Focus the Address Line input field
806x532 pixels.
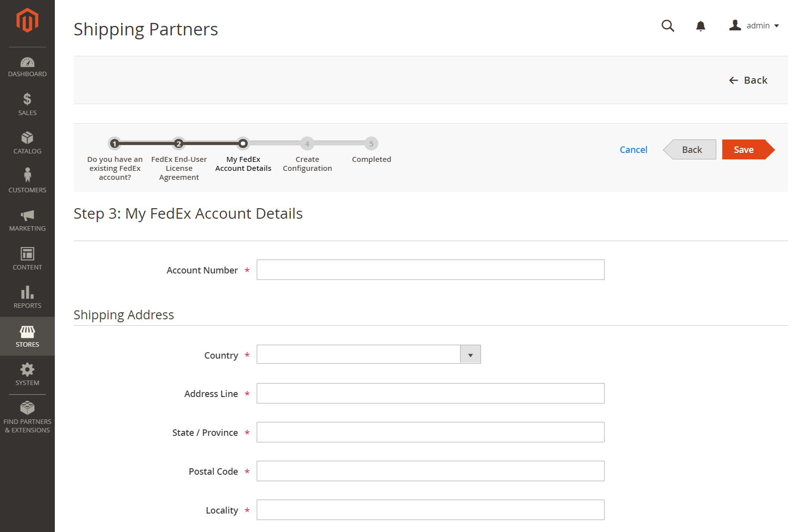tap(431, 393)
